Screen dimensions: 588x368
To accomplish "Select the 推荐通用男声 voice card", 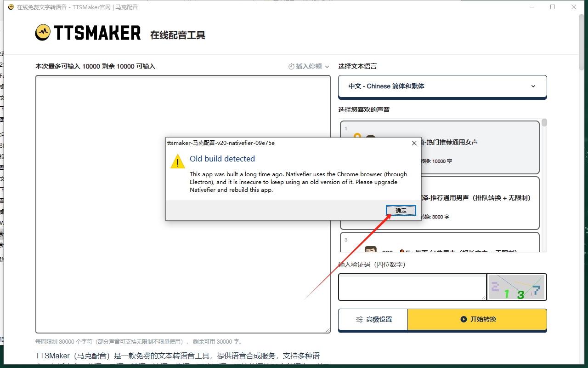I will 440,203.
